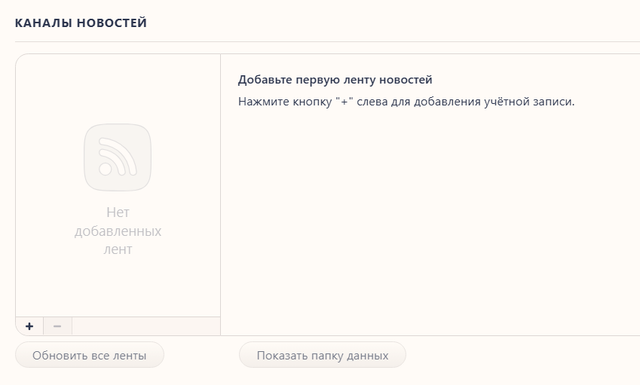Click the minus button to remove a feed

(58, 326)
